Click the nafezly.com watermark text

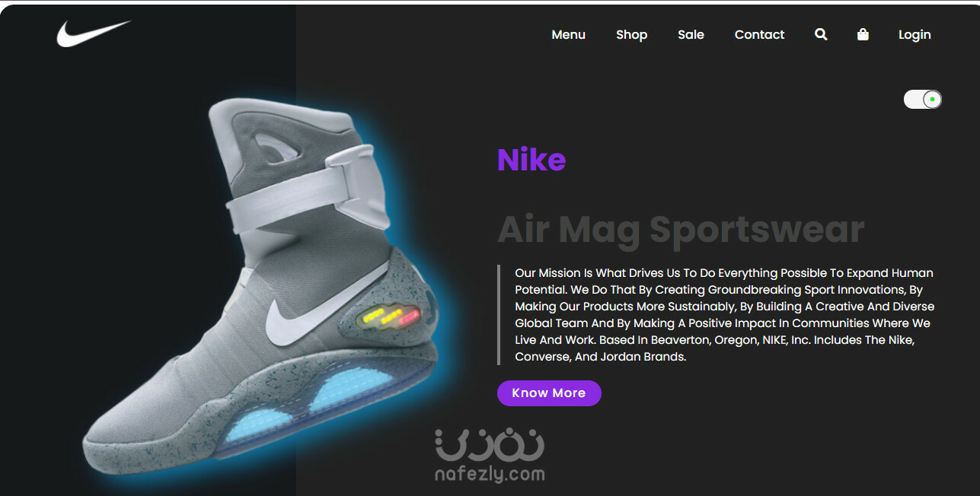coord(490,475)
